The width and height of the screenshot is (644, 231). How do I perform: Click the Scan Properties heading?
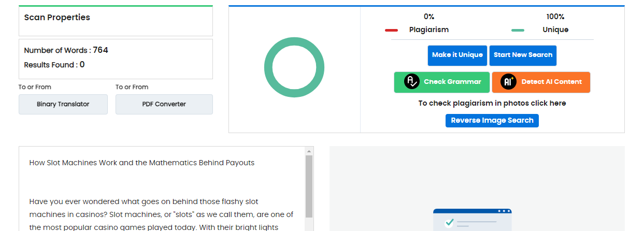pyautogui.click(x=57, y=18)
